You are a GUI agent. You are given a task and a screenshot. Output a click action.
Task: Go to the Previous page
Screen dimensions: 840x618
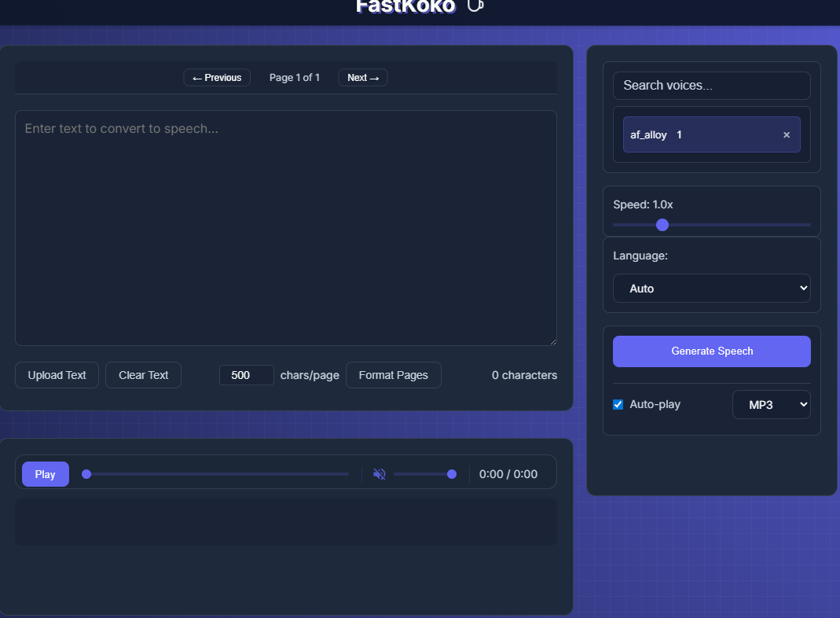tap(217, 78)
